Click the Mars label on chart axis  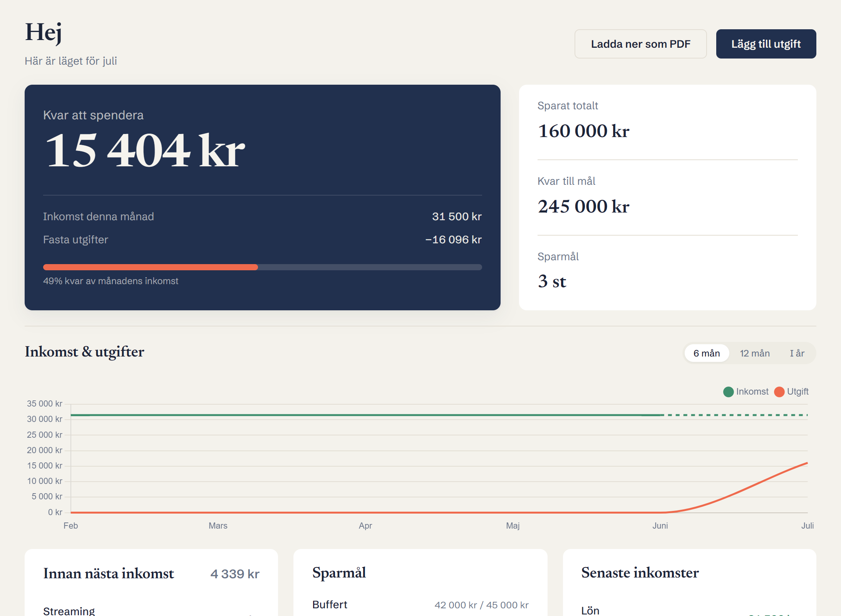pos(218,526)
